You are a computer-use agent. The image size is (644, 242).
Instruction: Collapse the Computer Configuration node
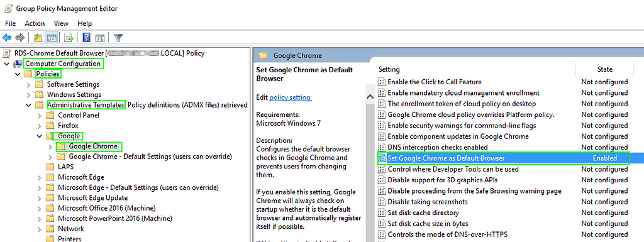tap(6, 63)
